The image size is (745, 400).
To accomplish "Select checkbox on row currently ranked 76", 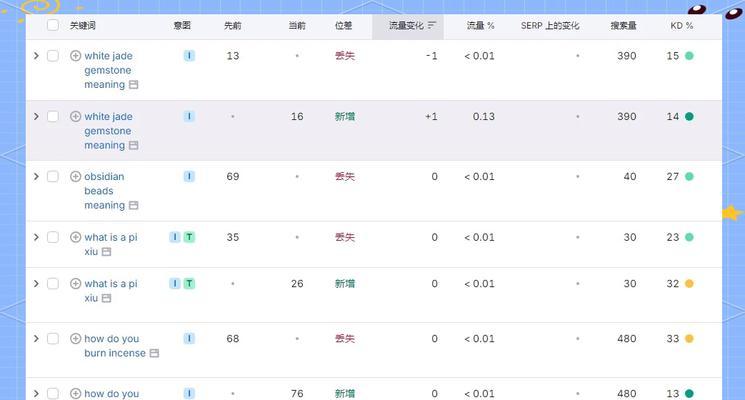I will click(53, 393).
